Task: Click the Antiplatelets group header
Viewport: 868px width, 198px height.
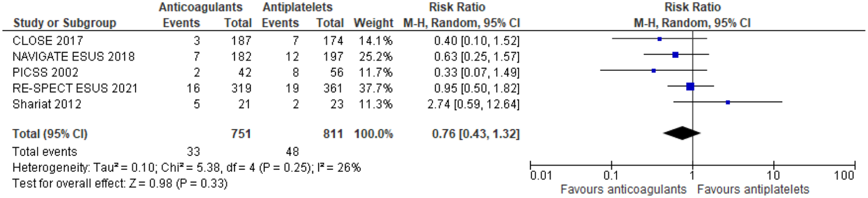Action: [298, 7]
